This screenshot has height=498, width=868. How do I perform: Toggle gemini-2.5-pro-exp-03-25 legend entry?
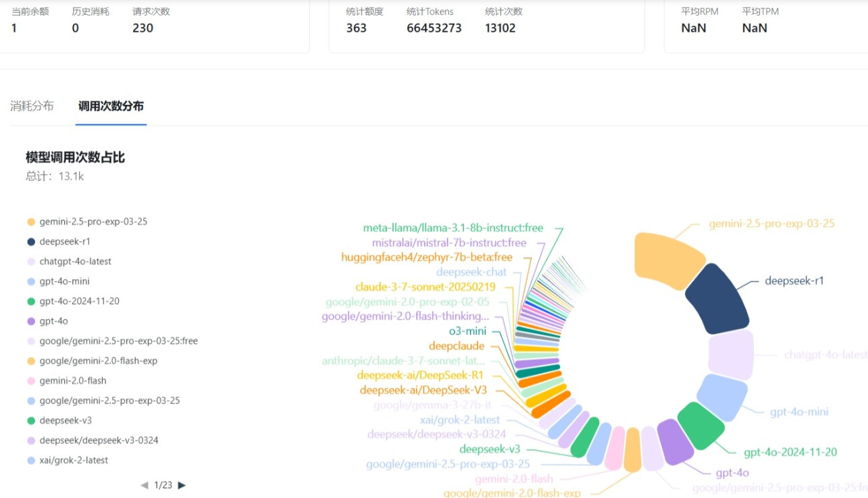click(x=87, y=222)
